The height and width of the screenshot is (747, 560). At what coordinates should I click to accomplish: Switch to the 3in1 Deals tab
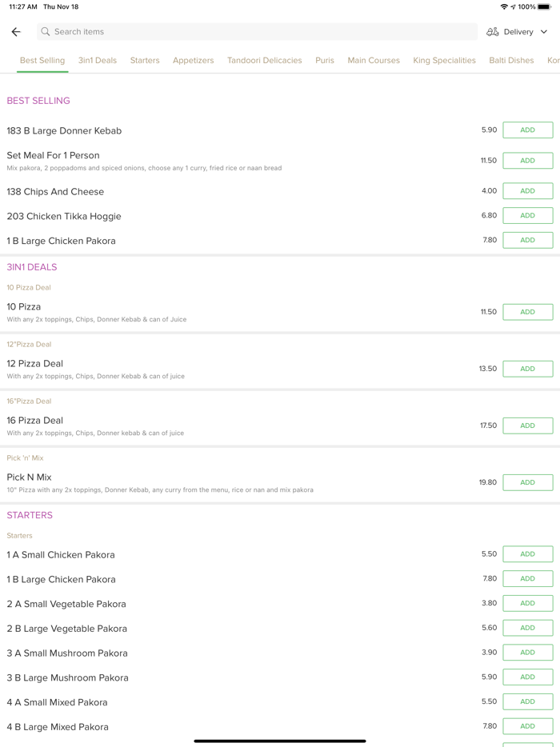coord(98,60)
